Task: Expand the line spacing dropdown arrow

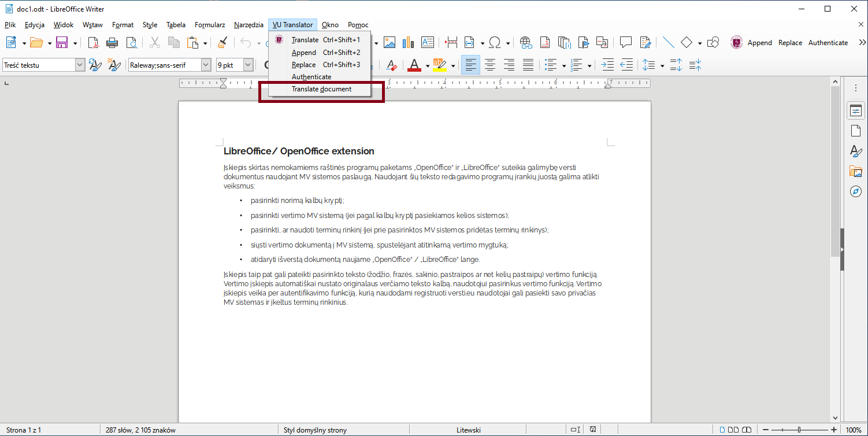Action: coord(662,65)
